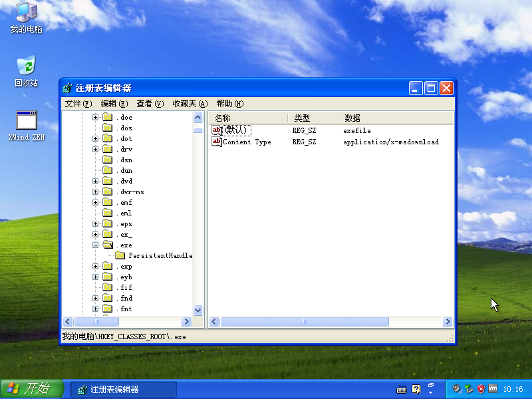Click the folder icon of .doc key
Viewport: 532px width, 399px height.
[108, 118]
